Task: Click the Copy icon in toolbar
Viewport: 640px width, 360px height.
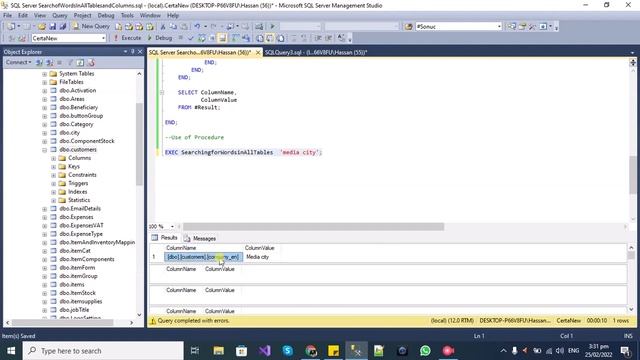Action: [x=173, y=27]
